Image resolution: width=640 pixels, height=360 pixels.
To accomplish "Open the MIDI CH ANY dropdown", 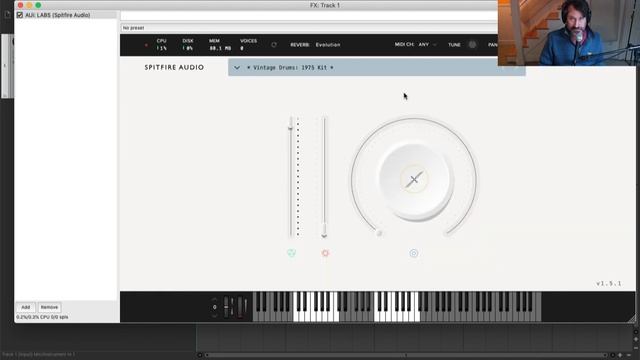I will click(x=427, y=44).
